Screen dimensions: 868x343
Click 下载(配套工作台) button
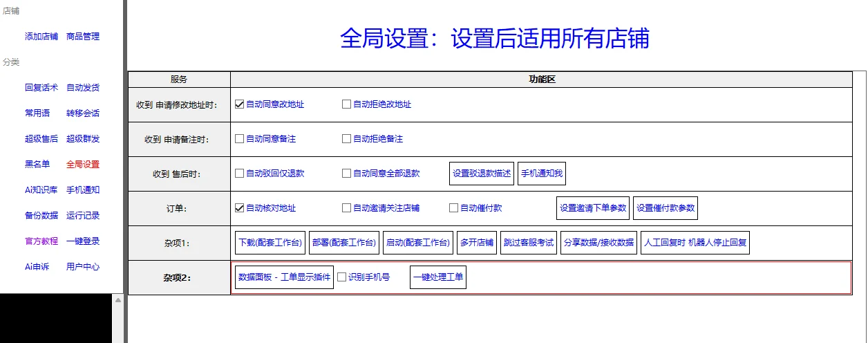point(270,243)
